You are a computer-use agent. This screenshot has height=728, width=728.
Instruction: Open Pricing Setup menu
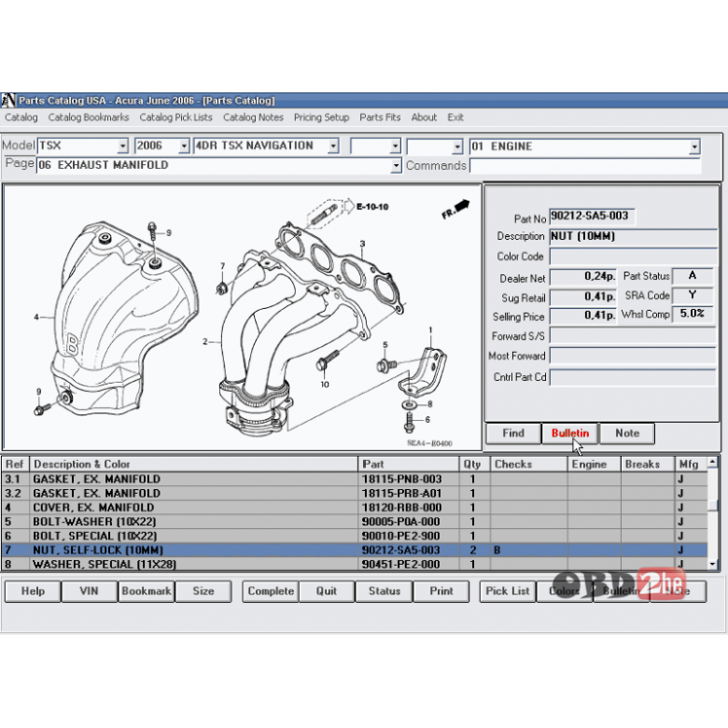click(321, 118)
